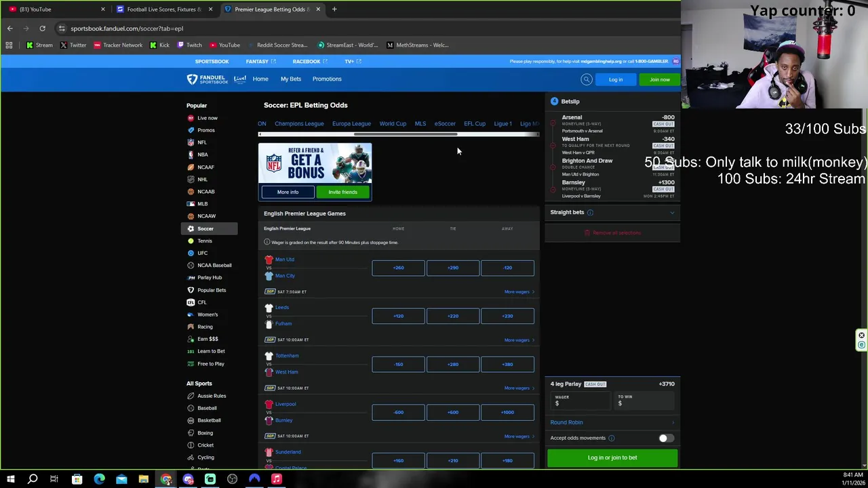Switch to the MLS tab
This screenshot has width=868, height=488.
420,124
